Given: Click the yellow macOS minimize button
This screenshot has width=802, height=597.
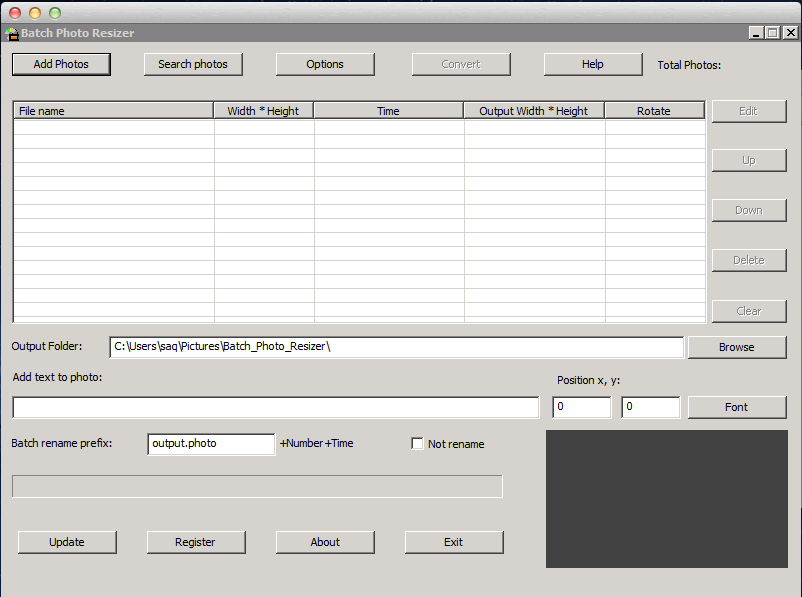Looking at the screenshot, I should [x=35, y=12].
